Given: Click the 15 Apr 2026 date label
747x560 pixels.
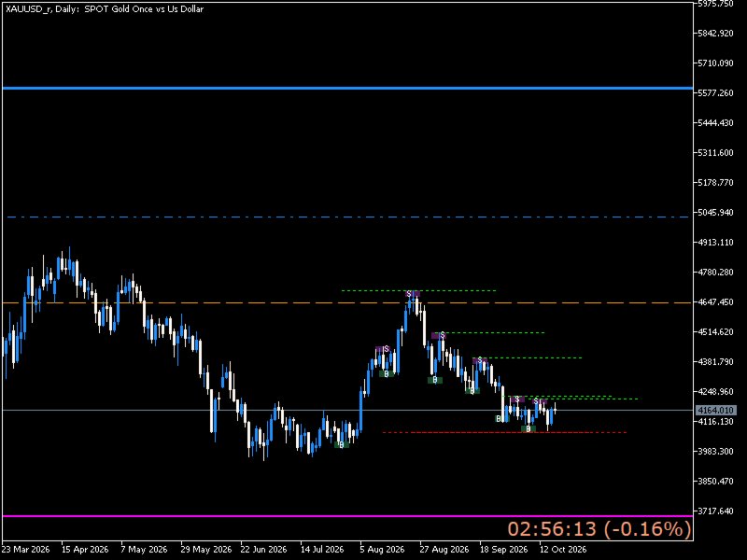Looking at the screenshot, I should (85, 550).
